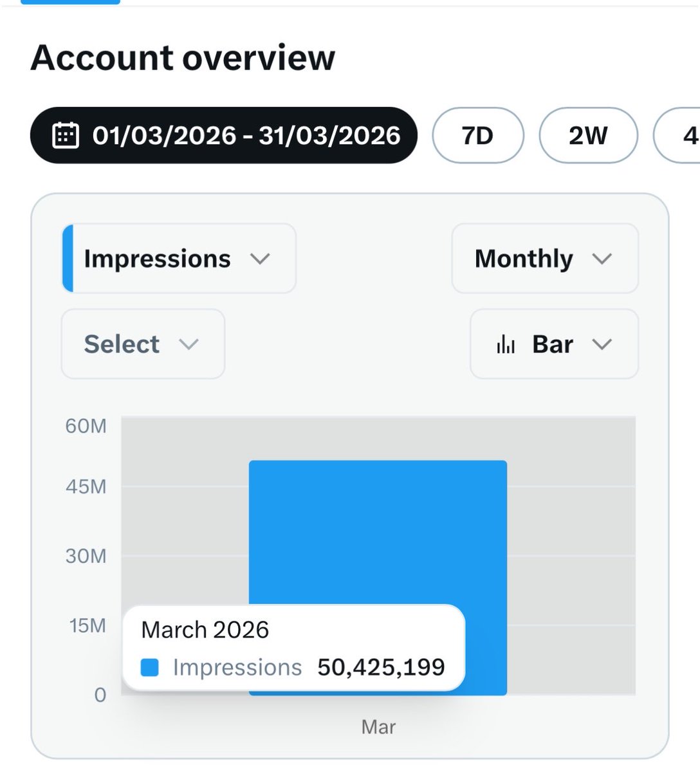This screenshot has height=772, width=700.
Task: Click the 60M axis label
Action: click(86, 426)
